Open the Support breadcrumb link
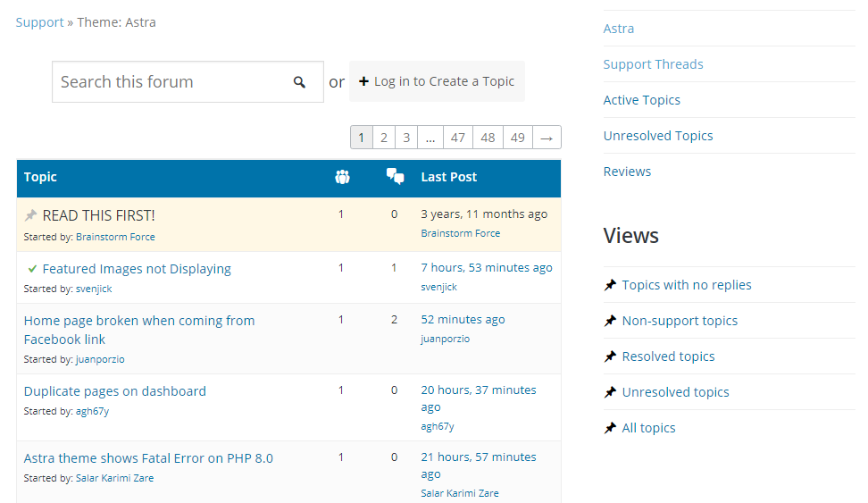Screen dimensions: 868x503 [x=39, y=22]
